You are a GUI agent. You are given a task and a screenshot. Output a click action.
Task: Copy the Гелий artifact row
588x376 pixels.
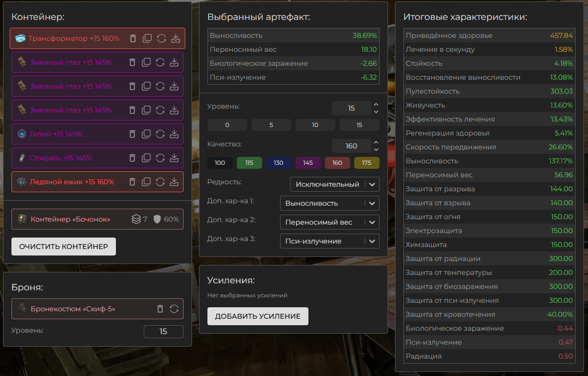(x=146, y=134)
